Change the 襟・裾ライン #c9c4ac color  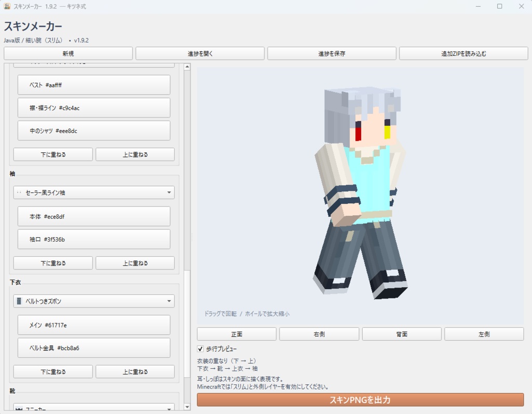(x=94, y=108)
